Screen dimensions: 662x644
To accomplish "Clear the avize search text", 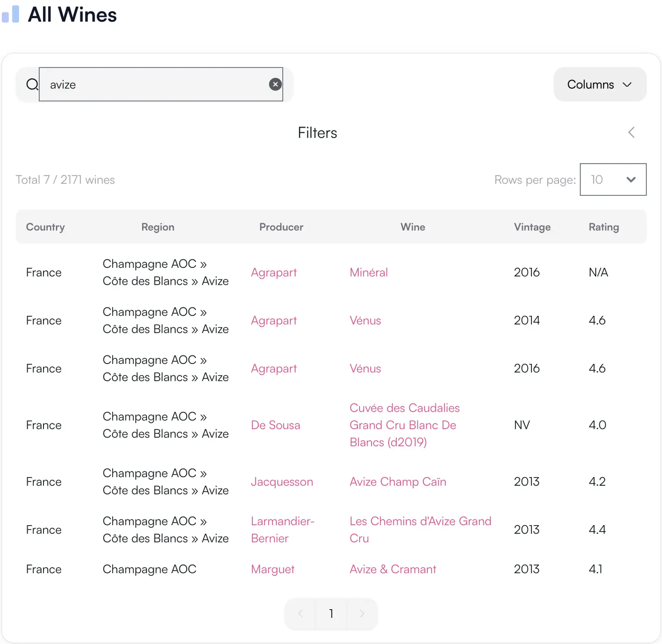I will coord(275,84).
